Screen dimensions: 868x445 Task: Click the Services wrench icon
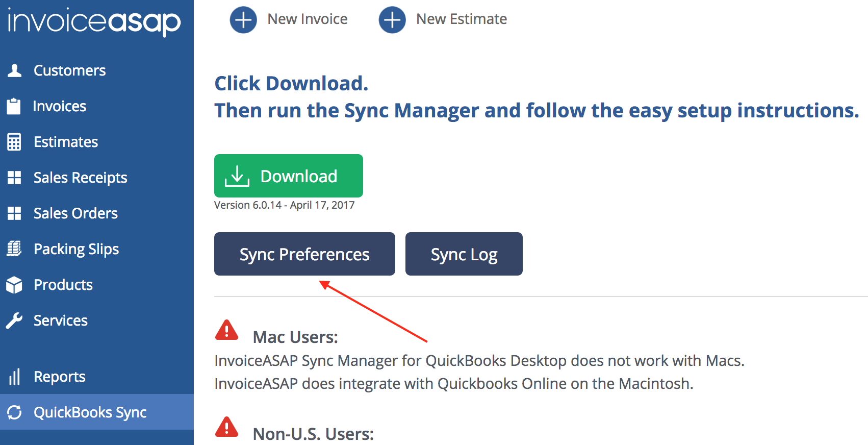coord(14,320)
